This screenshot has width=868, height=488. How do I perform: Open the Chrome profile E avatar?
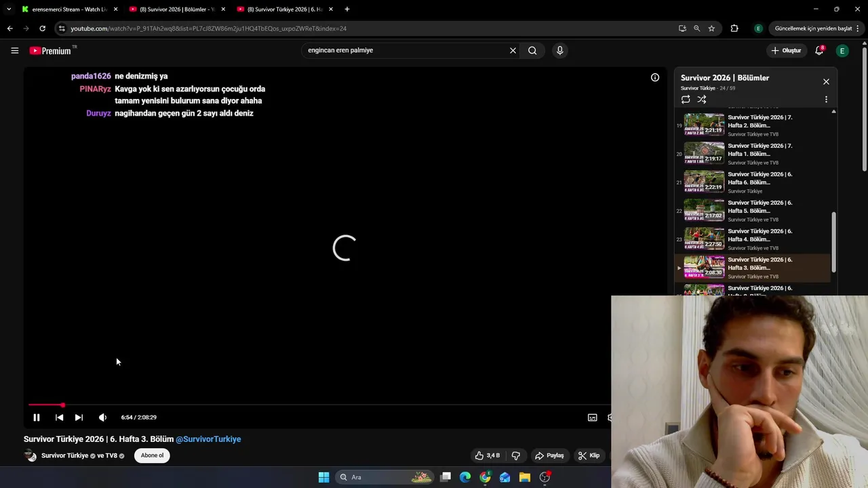pyautogui.click(x=758, y=28)
